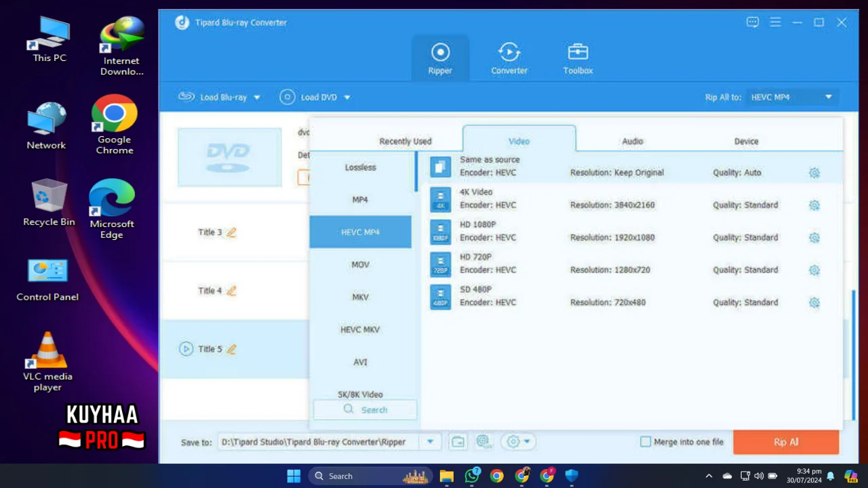Select the SD 480P format icon
868x488 pixels.
[441, 297]
